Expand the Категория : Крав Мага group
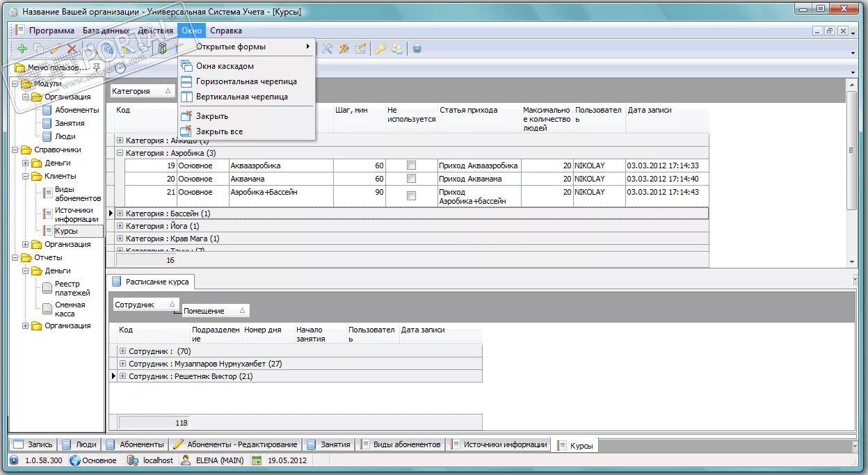 pos(120,239)
